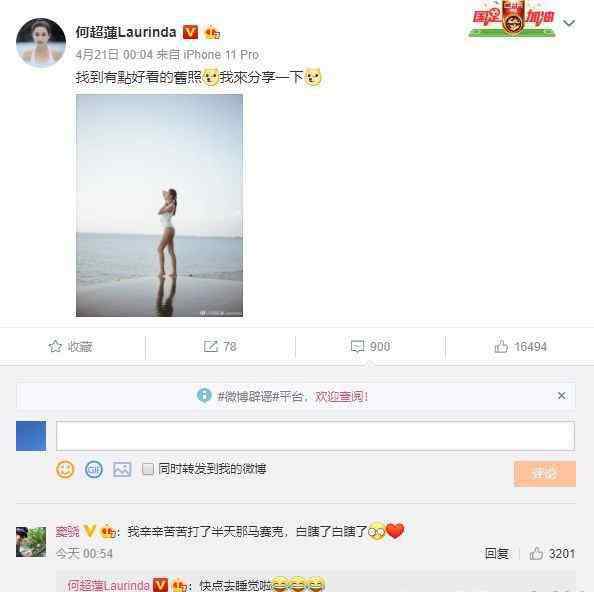The height and width of the screenshot is (592, 594).
Task: Attach a picture with the image icon
Action: coord(122,470)
